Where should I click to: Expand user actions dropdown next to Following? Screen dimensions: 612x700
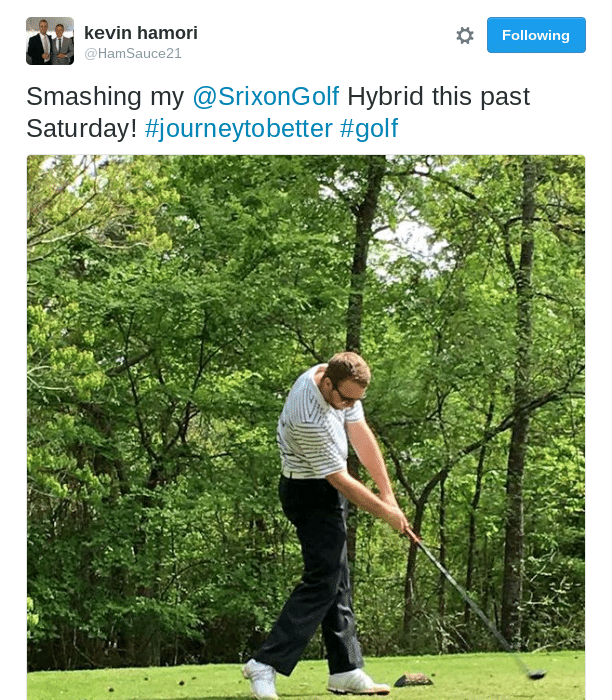pos(465,35)
